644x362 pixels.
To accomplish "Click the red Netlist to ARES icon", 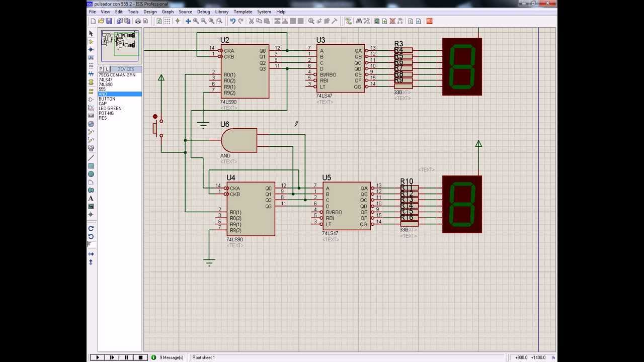I will click(x=429, y=21).
